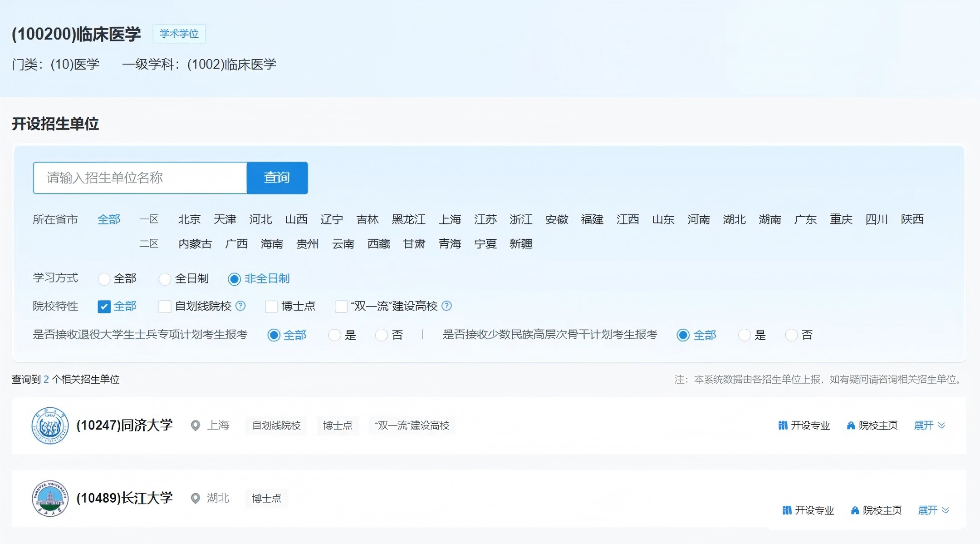The width and height of the screenshot is (980, 544).
Task: Filter province by 山东
Action: tap(663, 219)
